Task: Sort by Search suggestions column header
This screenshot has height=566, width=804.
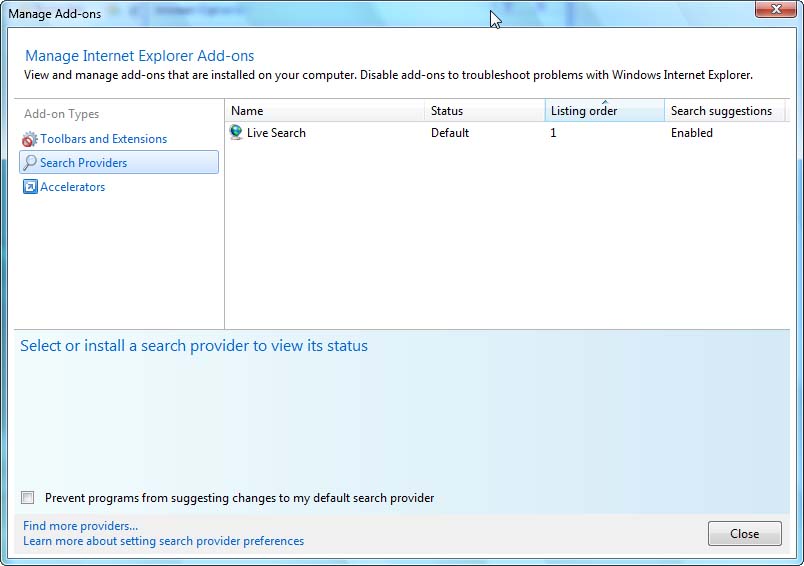Action: [x=721, y=111]
